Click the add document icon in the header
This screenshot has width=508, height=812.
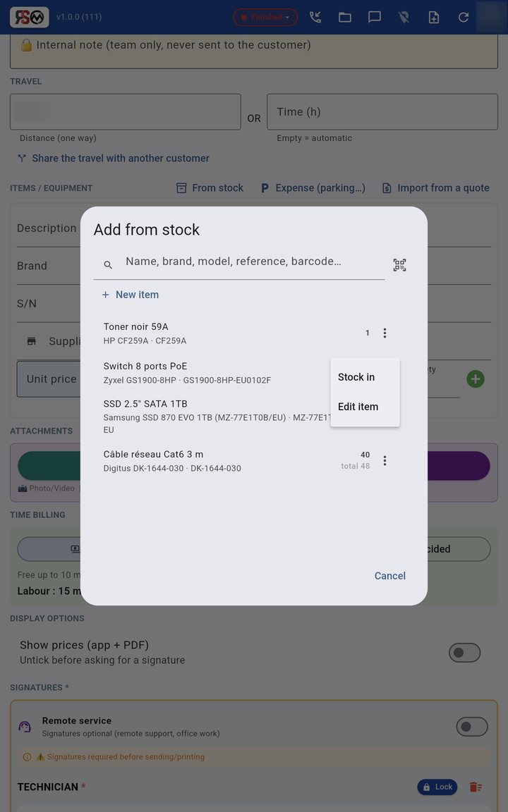[x=434, y=17]
